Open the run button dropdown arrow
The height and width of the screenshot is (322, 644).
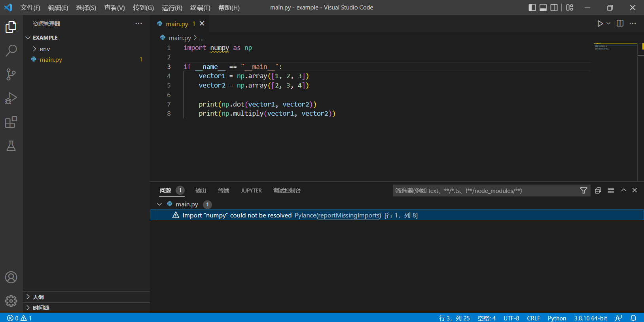[x=608, y=24]
